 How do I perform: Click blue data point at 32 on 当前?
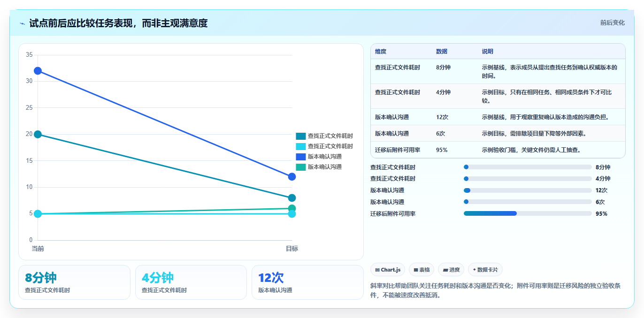coord(38,71)
